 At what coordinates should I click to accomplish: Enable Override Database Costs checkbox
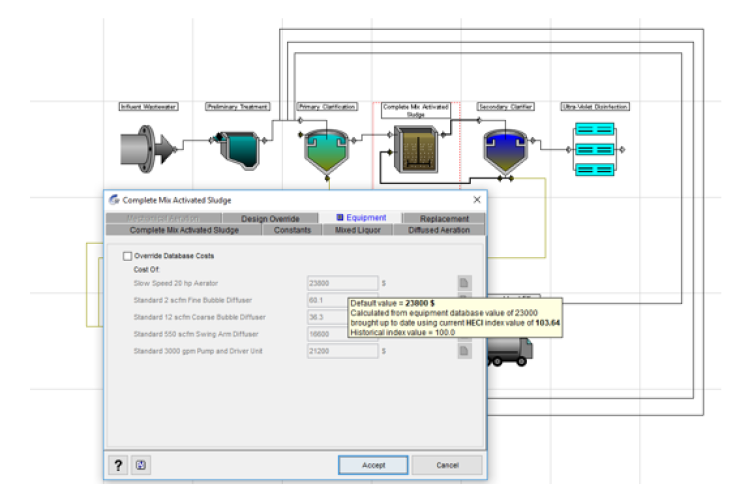[x=127, y=256]
